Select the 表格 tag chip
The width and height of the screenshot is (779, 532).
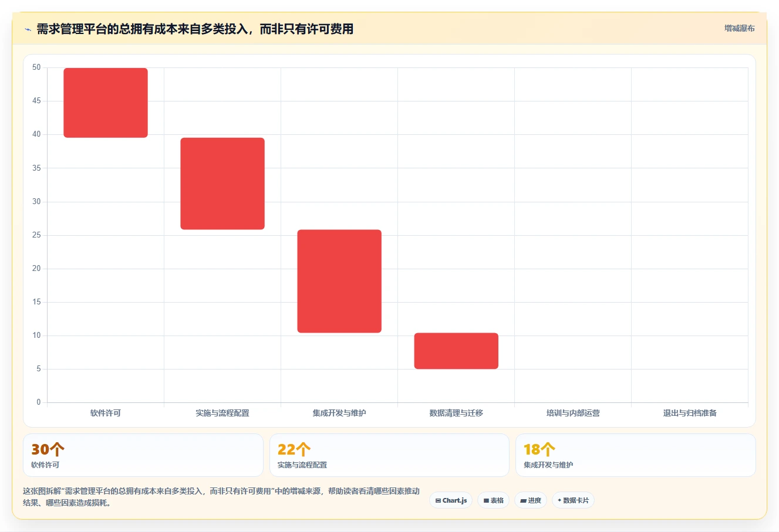coord(493,500)
